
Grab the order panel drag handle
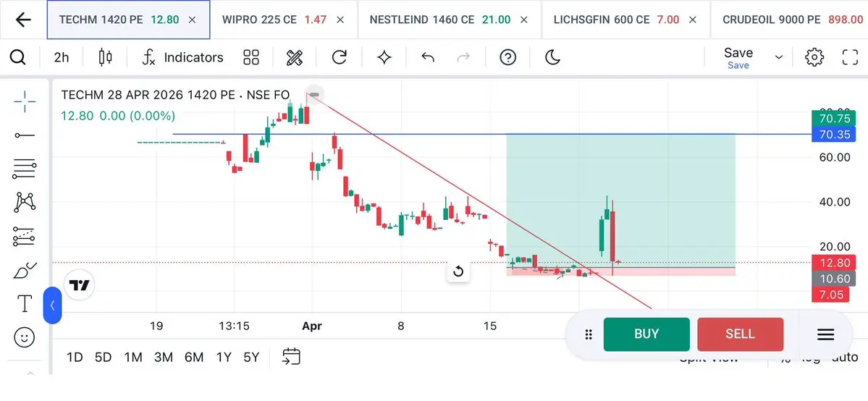(x=589, y=334)
